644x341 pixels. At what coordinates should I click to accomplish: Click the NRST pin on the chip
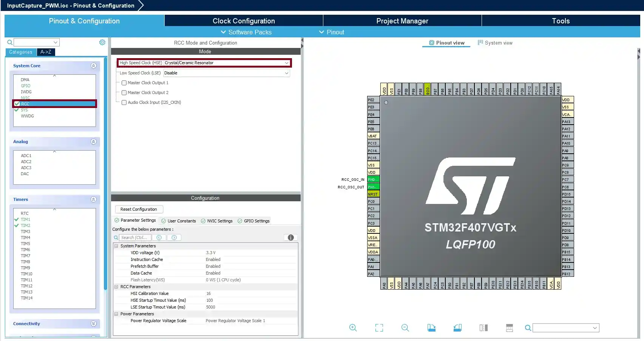click(x=373, y=194)
